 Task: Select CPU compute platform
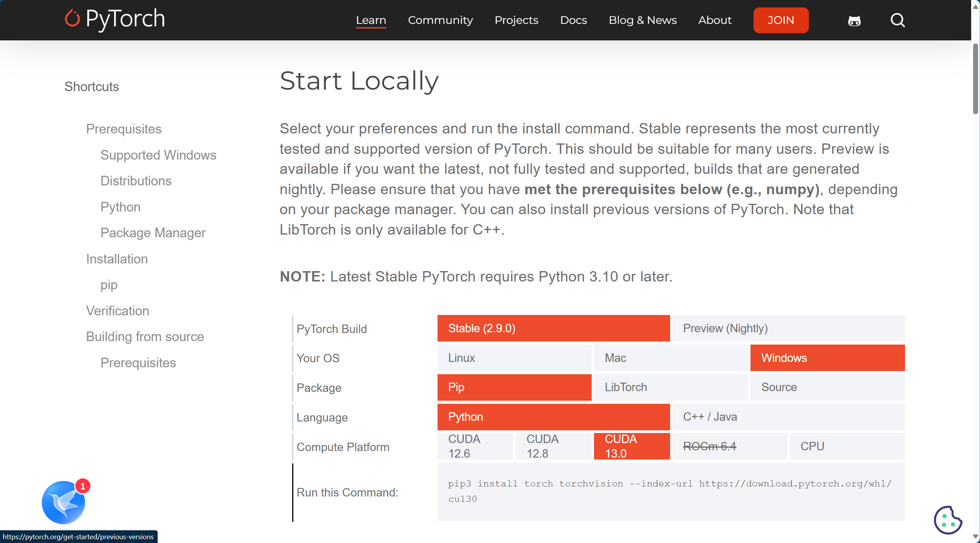coord(847,446)
